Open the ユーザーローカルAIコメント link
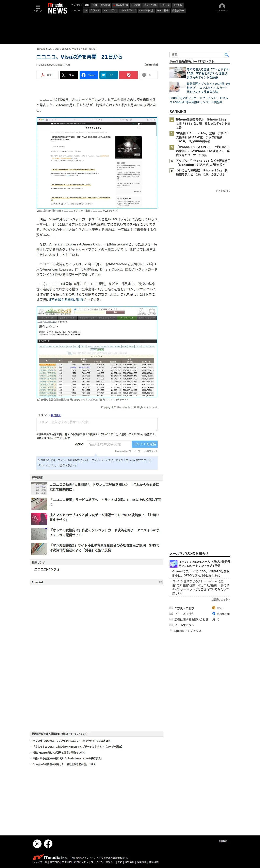The image size is (260, 868). point(143,451)
